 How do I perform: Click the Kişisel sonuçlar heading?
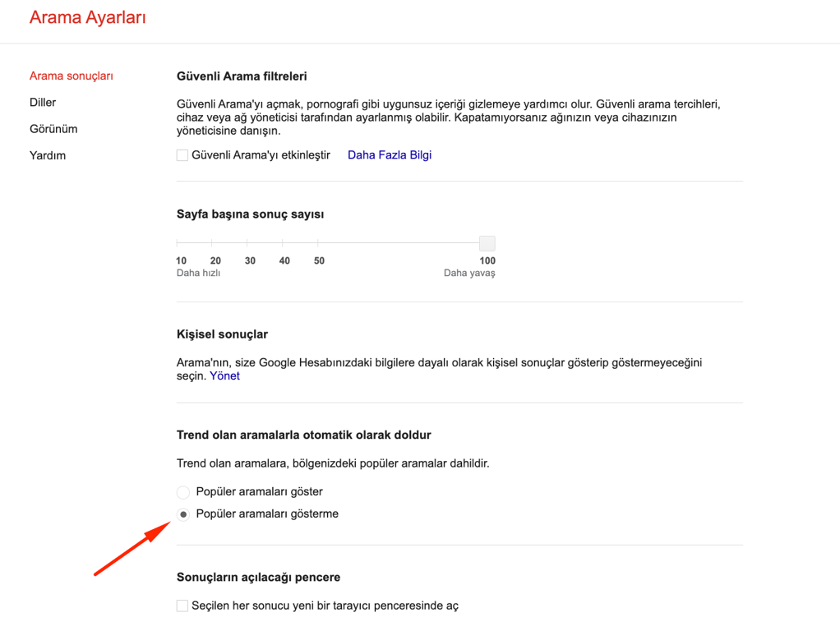click(222, 334)
